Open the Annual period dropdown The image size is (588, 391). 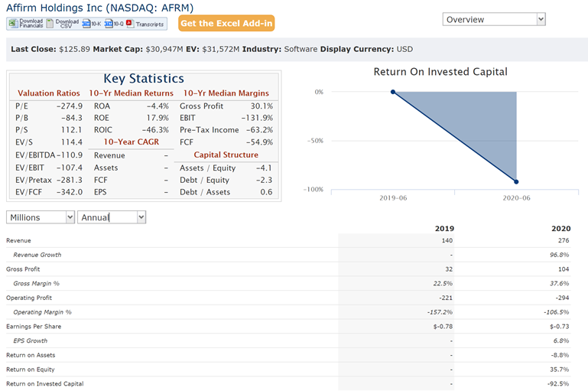(x=112, y=217)
